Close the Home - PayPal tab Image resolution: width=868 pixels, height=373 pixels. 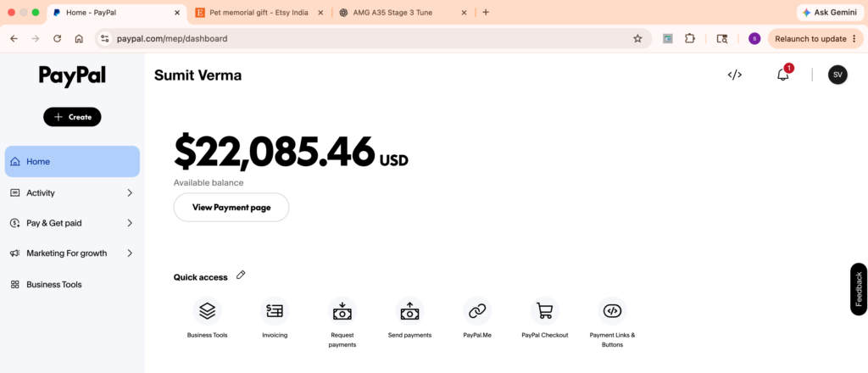click(x=177, y=12)
